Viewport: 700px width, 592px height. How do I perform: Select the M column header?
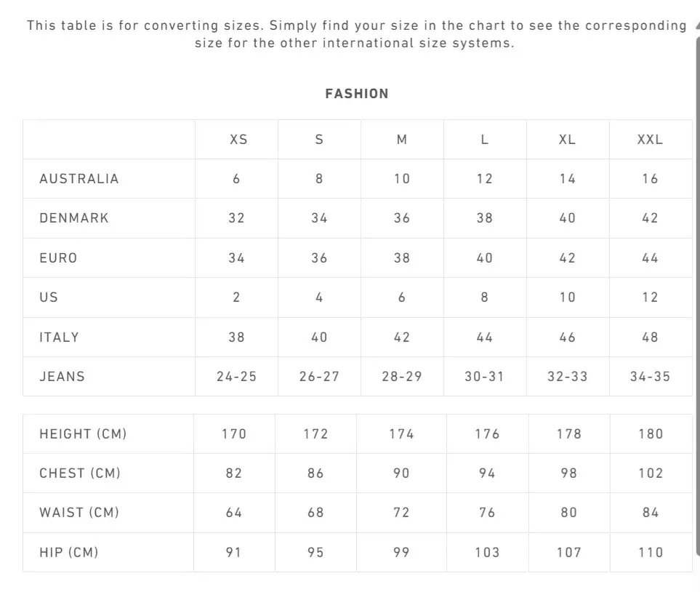coord(402,140)
